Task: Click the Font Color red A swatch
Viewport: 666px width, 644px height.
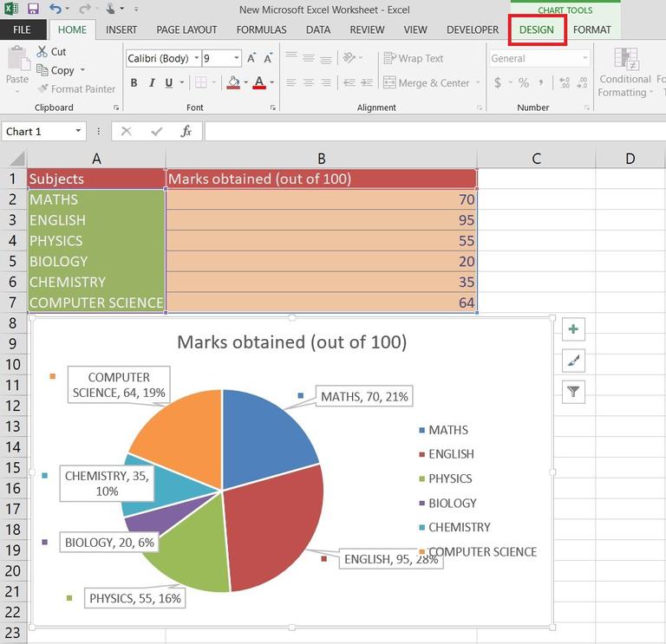Action: (x=258, y=83)
